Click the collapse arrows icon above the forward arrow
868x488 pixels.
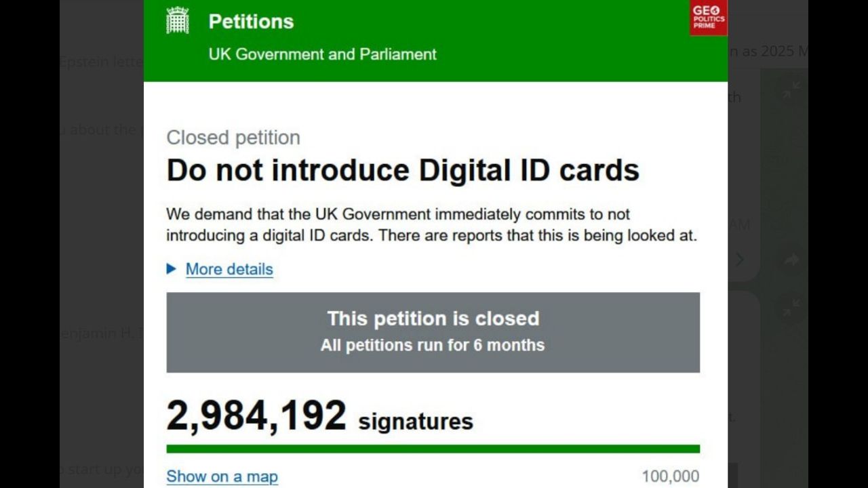point(791,90)
